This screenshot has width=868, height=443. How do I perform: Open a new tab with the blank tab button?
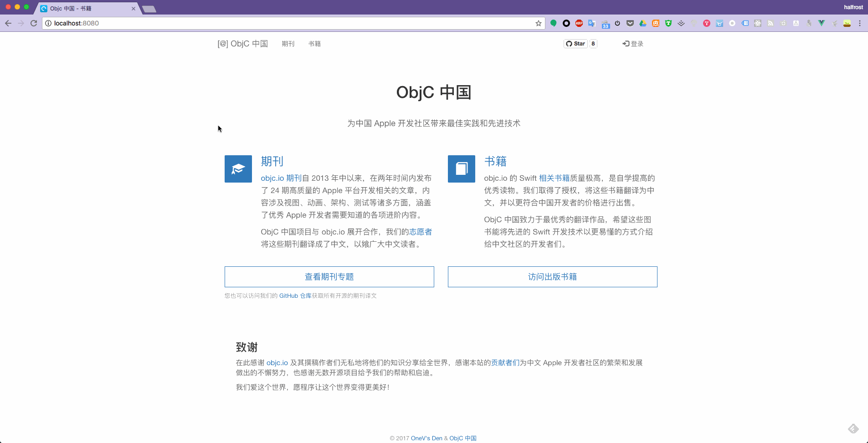[x=149, y=9]
